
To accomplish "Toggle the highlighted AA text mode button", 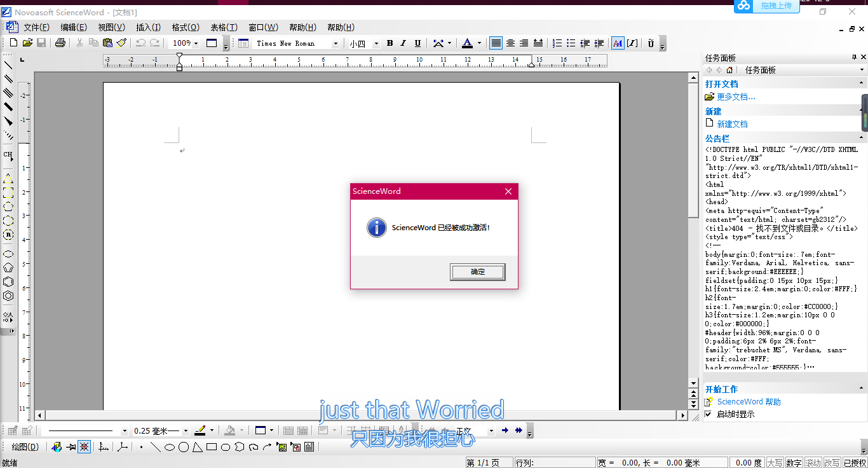I will [618, 43].
